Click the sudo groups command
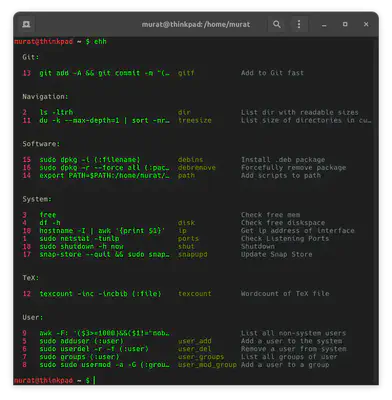Viewport: 392px width, 400px height. (79, 357)
